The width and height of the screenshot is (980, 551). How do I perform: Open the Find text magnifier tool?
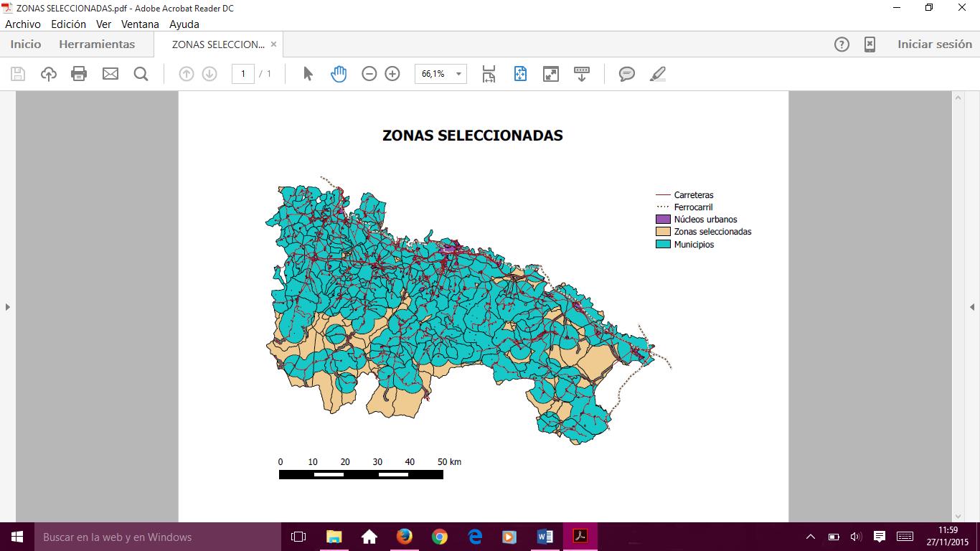141,74
